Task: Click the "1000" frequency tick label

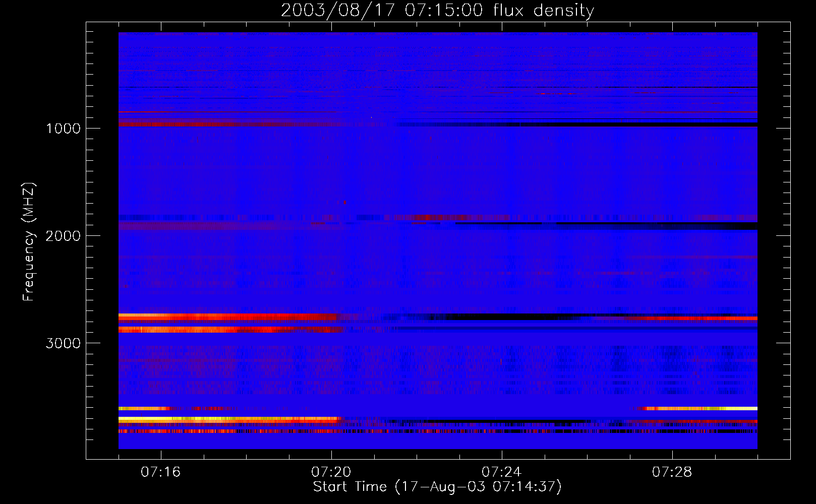Action: coord(63,129)
